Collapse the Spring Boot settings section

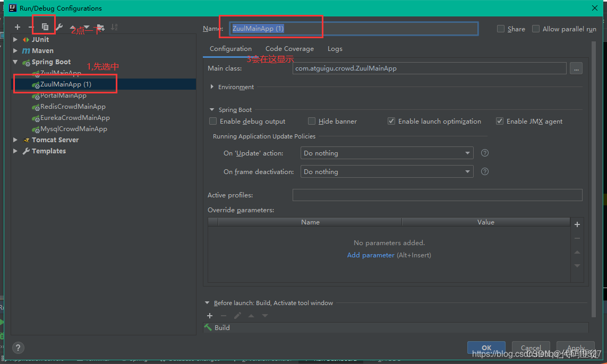click(x=212, y=109)
